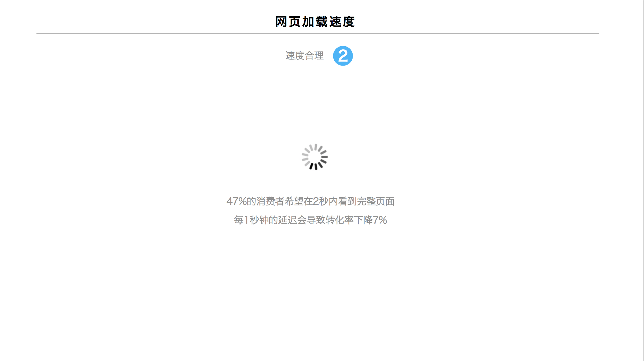The image size is (644, 361).
Task: Click the darkest bottom spoke of the spinner
Action: point(316,166)
